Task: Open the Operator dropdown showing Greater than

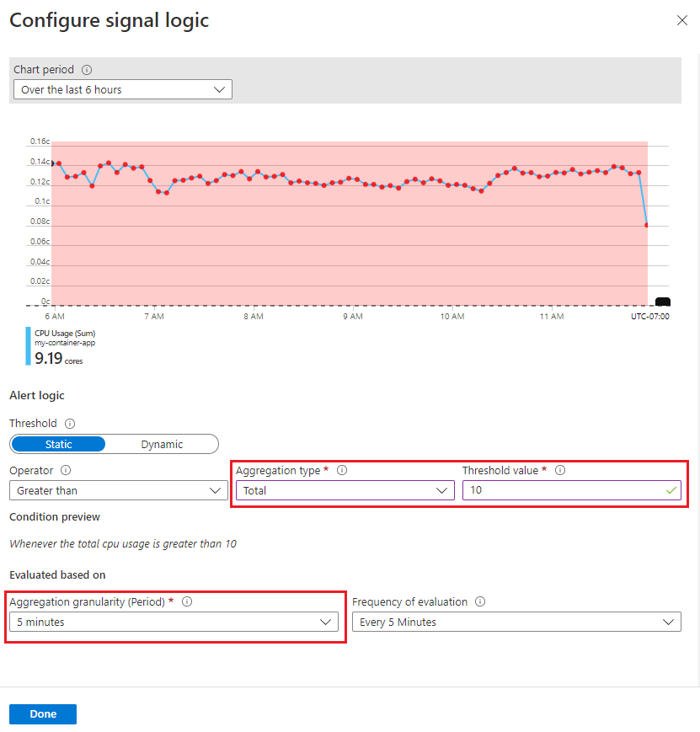Action: [x=118, y=490]
